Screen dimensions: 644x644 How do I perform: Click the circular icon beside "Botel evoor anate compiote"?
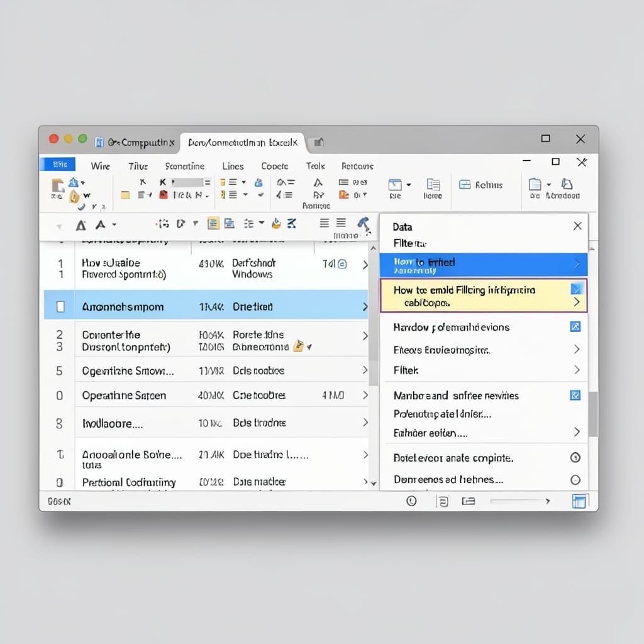tap(575, 458)
